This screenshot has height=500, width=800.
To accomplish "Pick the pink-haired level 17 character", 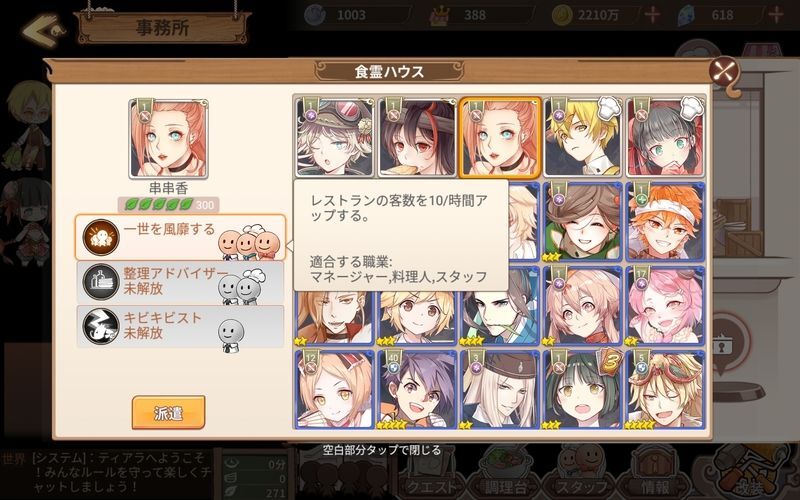I will [x=665, y=306].
